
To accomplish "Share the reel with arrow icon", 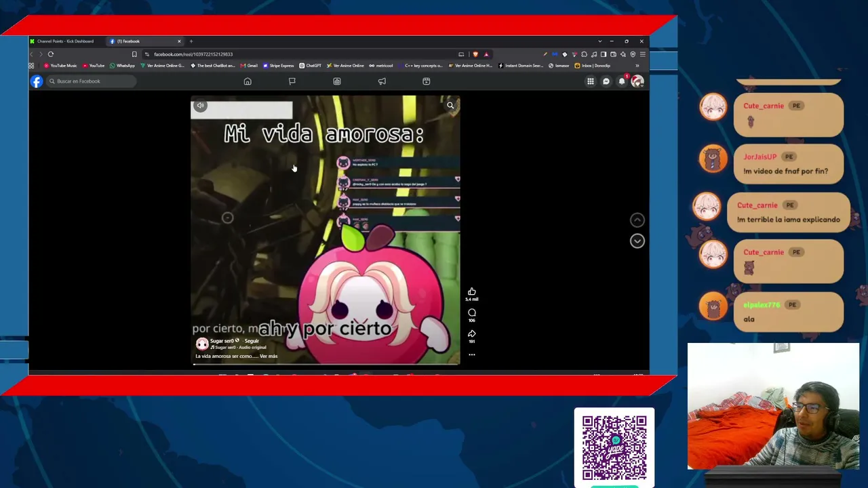I will (472, 333).
